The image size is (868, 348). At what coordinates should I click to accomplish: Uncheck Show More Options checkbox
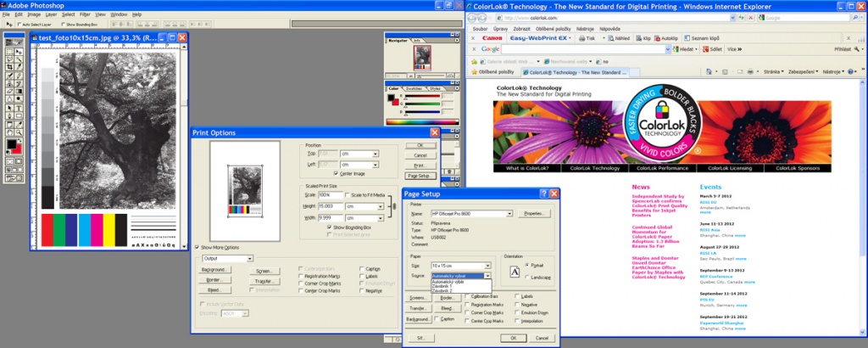(197, 247)
